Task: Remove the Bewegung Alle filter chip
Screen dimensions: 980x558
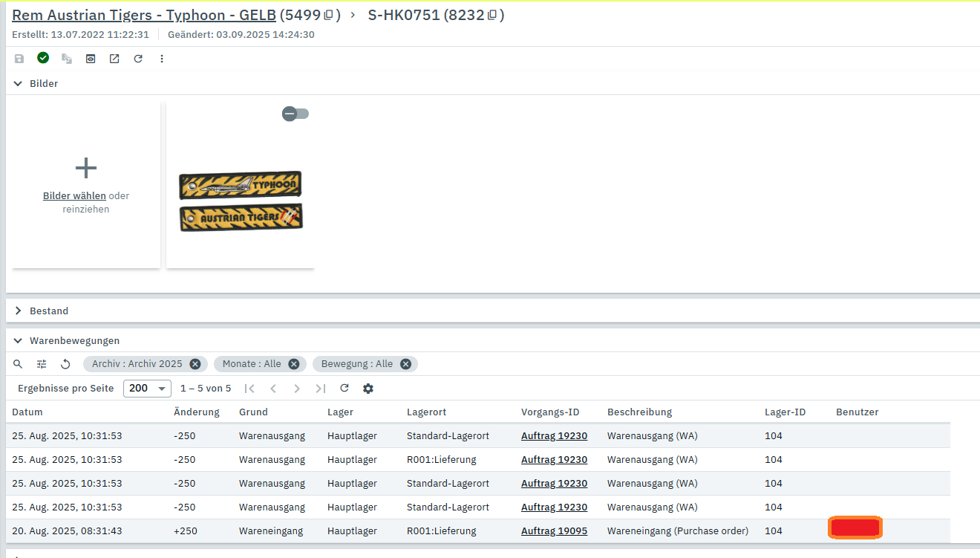Action: (405, 364)
